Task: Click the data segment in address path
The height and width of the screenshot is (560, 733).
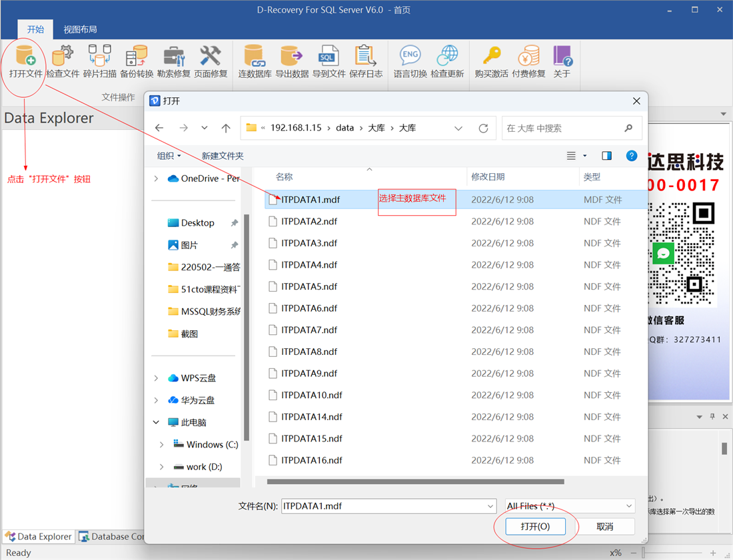Action: pos(345,128)
